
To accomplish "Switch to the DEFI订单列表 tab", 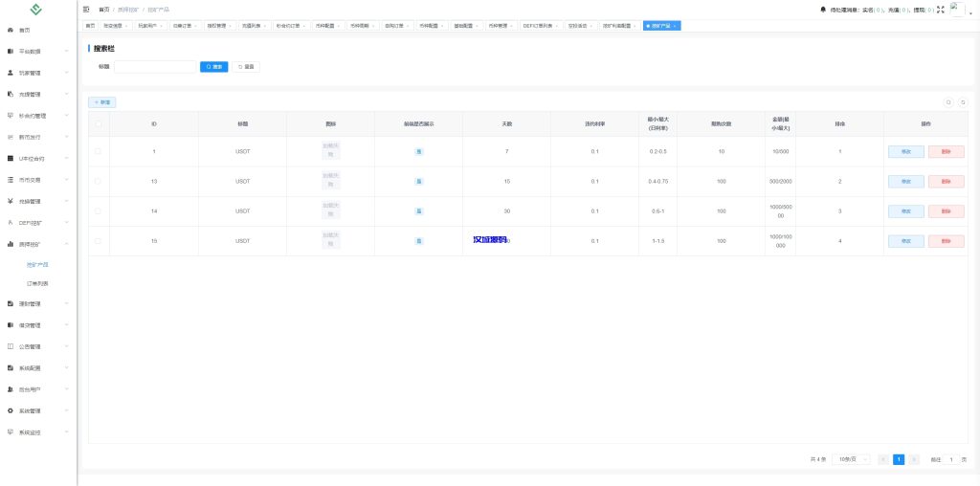I will 545,26.
